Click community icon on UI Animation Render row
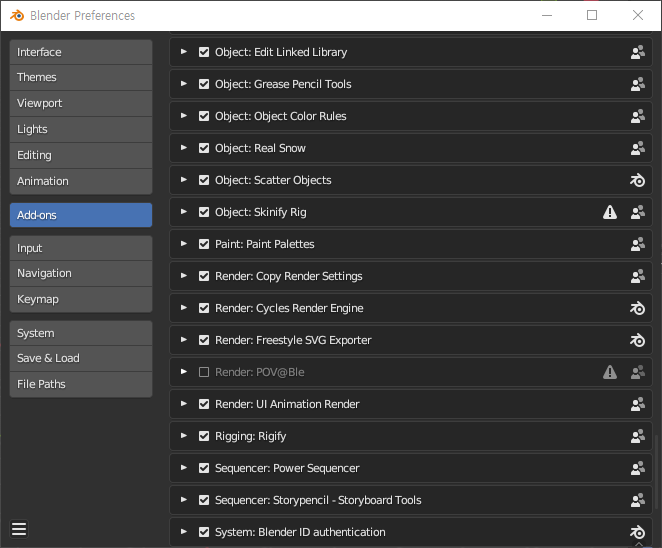 [638, 404]
